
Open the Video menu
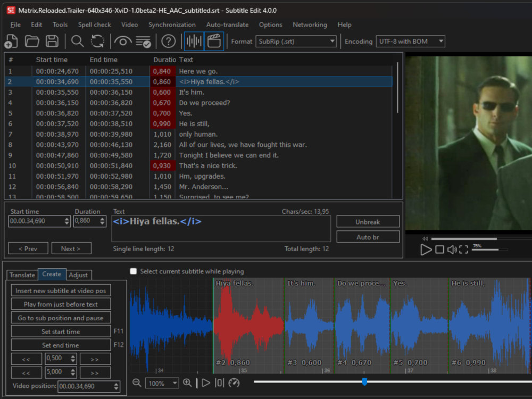pos(130,25)
